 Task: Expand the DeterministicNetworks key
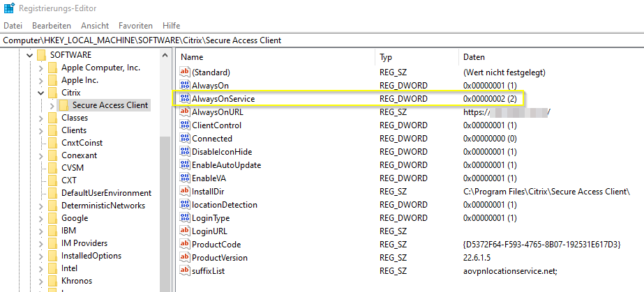point(40,206)
